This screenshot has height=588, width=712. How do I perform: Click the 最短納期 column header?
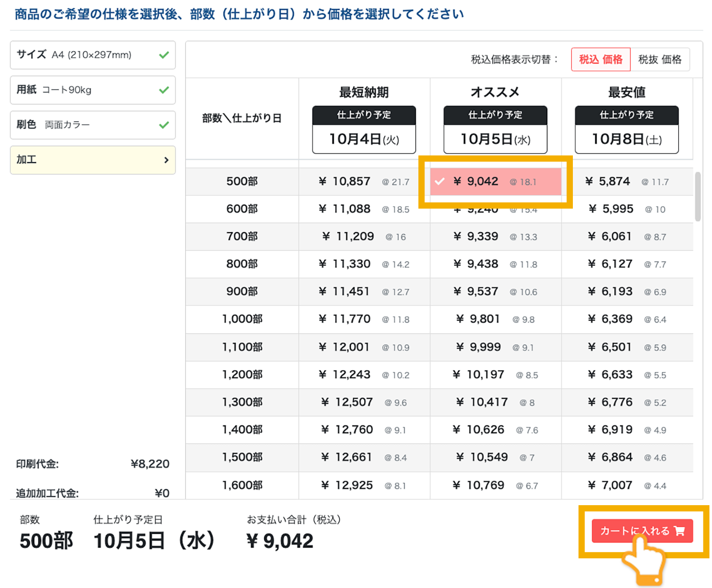(363, 92)
